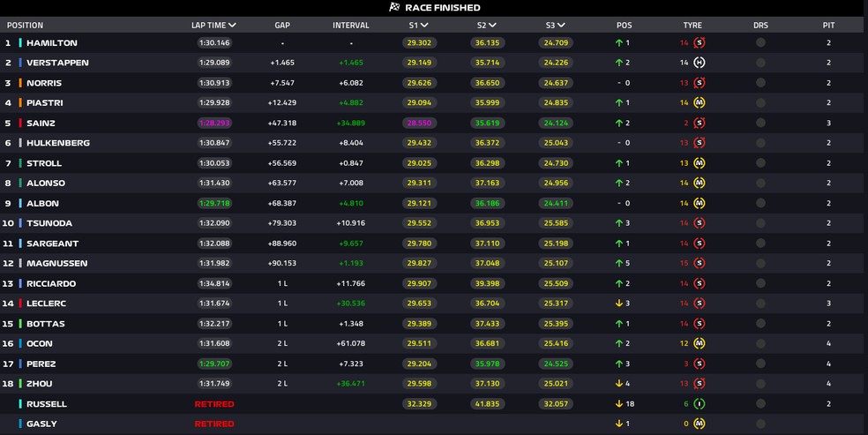Click Verstappen's hard tyre icon
Viewport: 868px width, 435px height.
(700, 63)
